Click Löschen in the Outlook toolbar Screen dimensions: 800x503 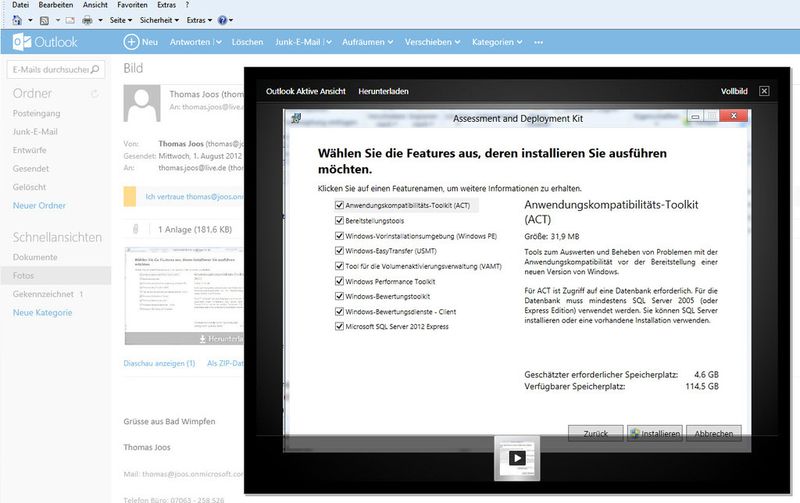(247, 42)
